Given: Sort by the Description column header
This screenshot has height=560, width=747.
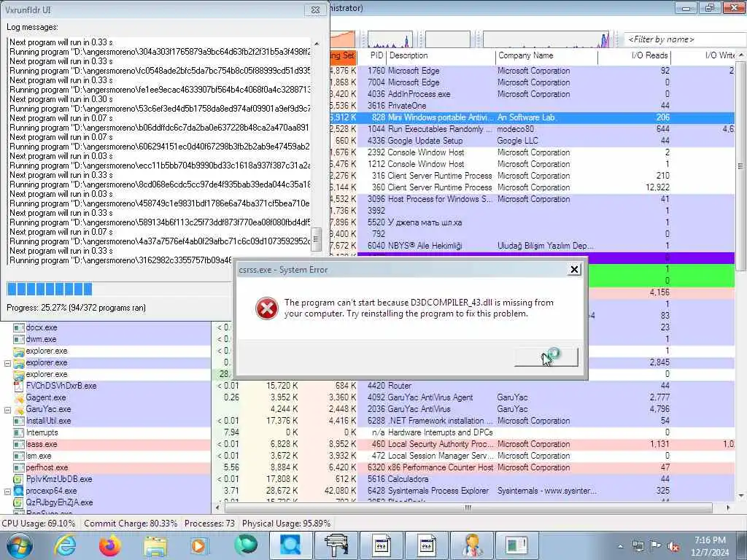Looking at the screenshot, I should click(441, 55).
